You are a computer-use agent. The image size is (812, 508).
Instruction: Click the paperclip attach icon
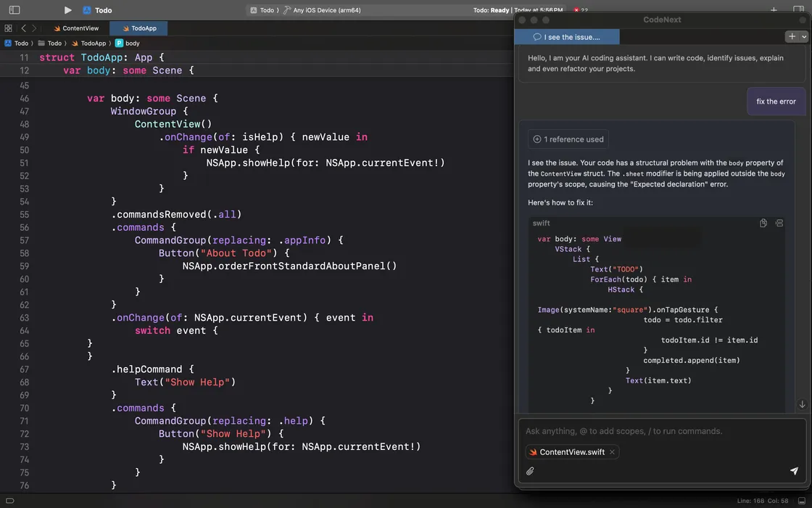[x=530, y=471]
